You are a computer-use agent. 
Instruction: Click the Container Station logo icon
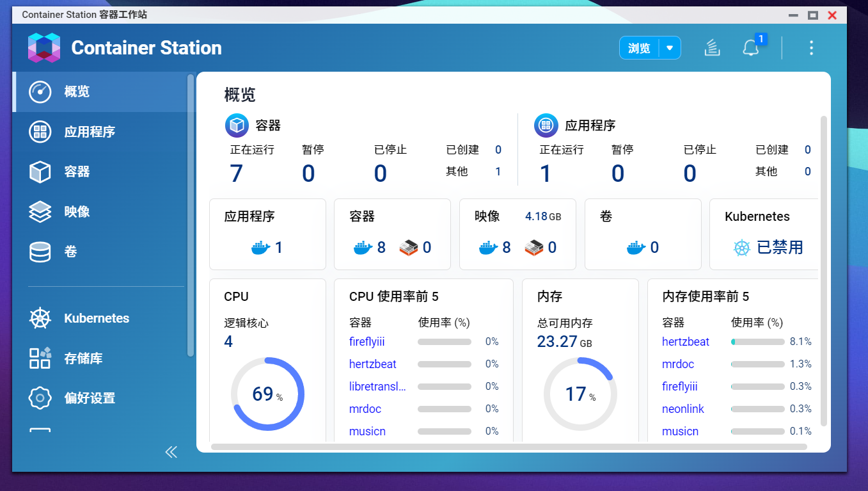[44, 47]
